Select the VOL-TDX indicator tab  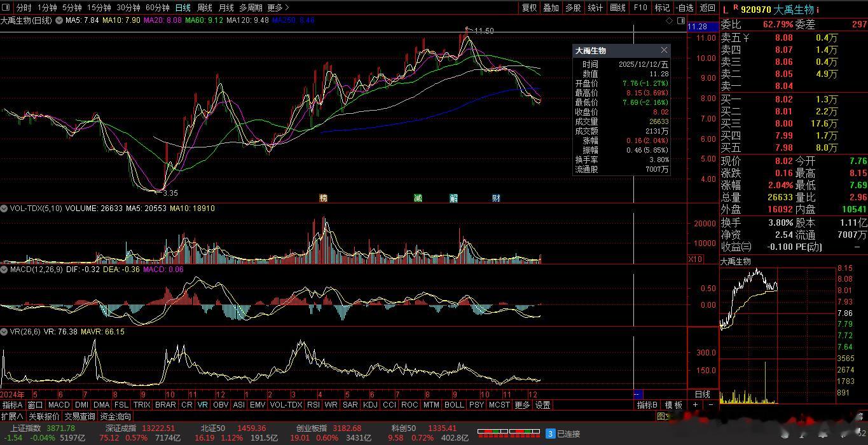[x=286, y=405]
